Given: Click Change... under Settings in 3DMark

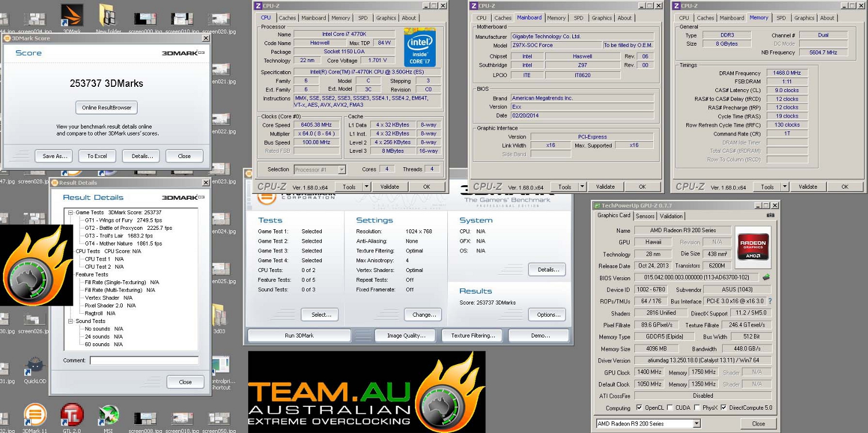Looking at the screenshot, I should 424,315.
